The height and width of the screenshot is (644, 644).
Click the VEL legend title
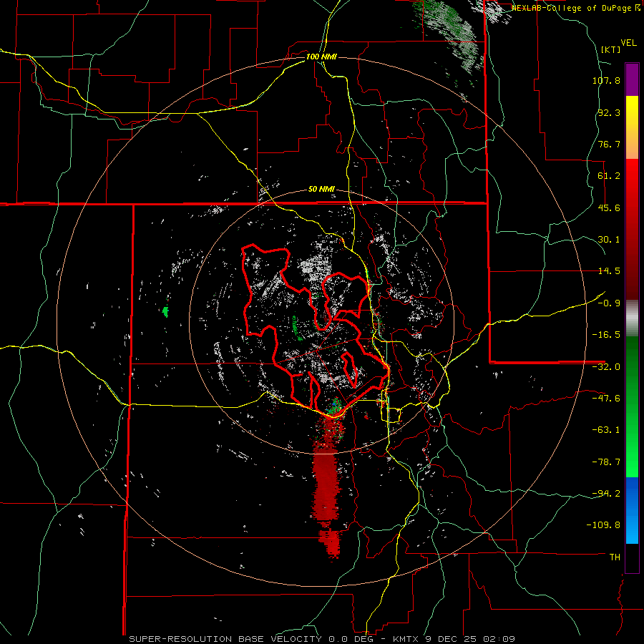pos(628,43)
